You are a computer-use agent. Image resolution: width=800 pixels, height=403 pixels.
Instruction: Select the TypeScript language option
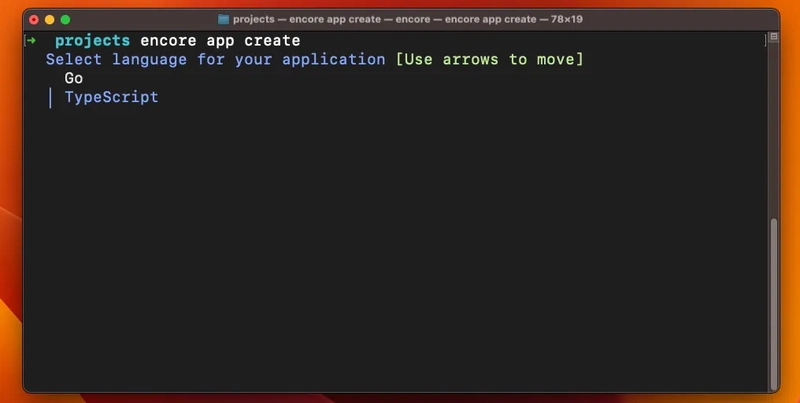(111, 97)
